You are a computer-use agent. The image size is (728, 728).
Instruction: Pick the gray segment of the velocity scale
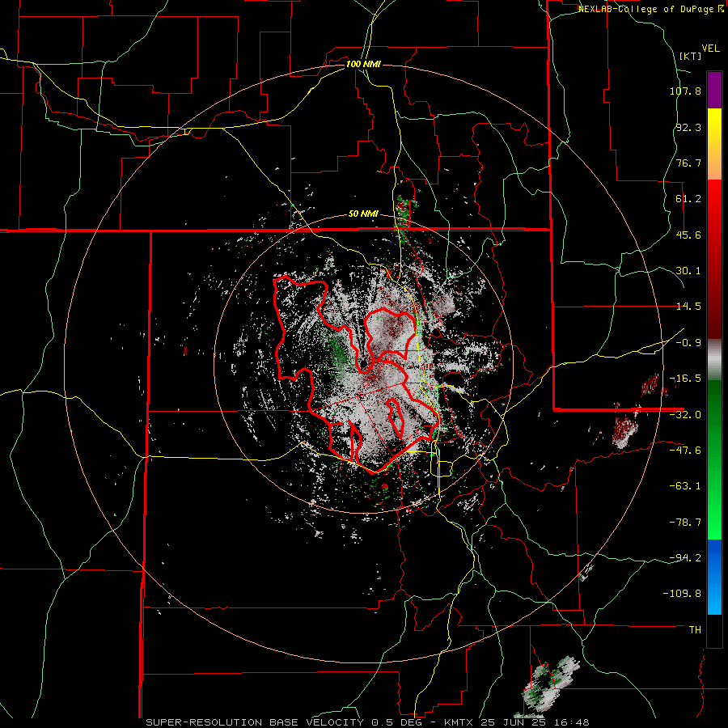tap(714, 360)
